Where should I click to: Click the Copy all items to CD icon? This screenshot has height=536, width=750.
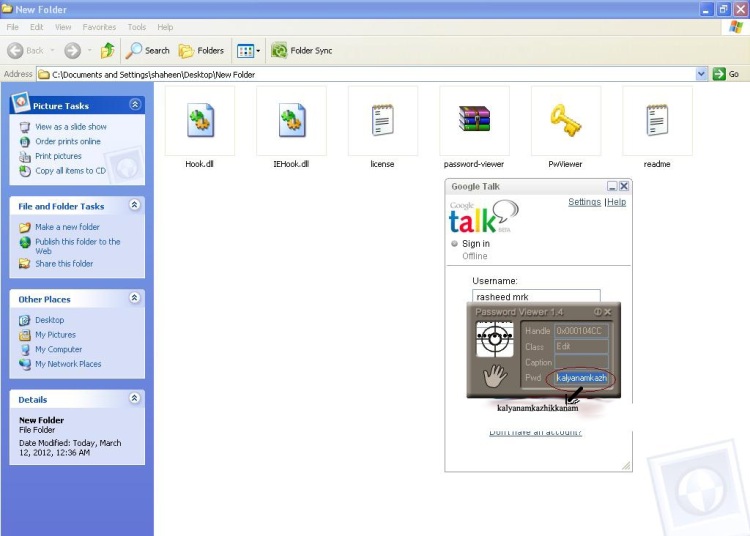coord(25,171)
